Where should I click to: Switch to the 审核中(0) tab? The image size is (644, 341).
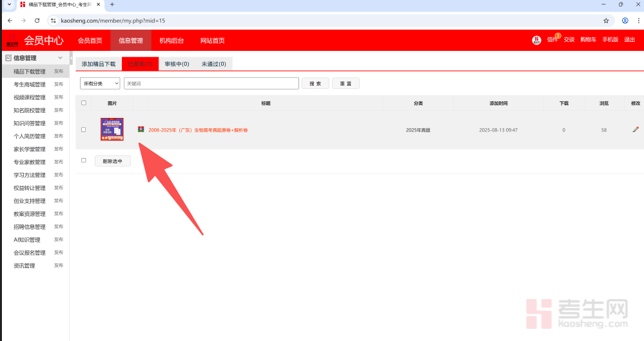[x=177, y=64]
